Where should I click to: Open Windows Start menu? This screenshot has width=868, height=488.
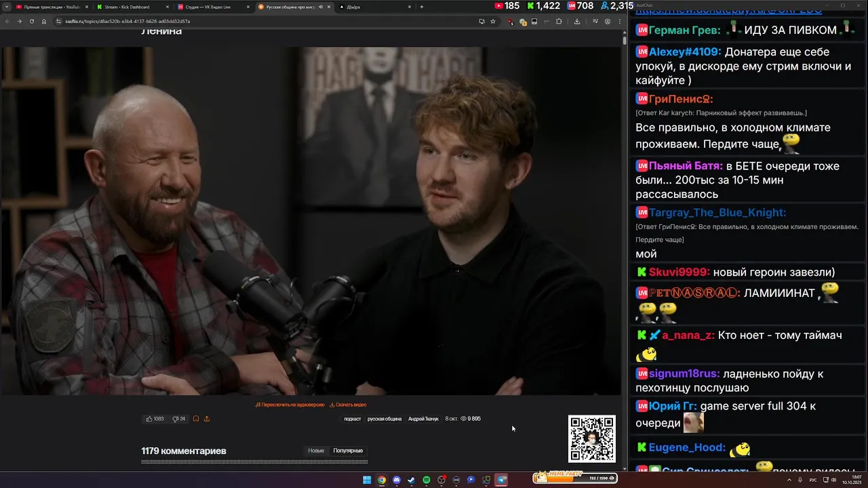point(367,480)
